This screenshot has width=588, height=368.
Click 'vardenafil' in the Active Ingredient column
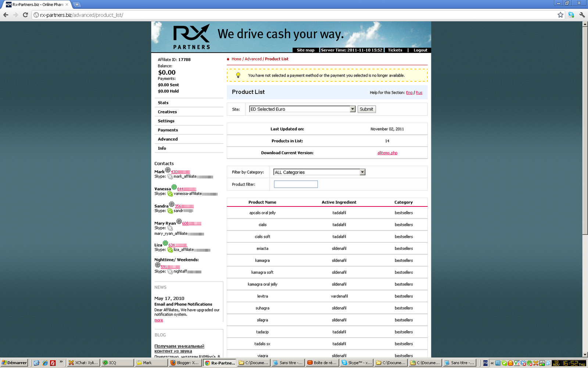coord(339,296)
